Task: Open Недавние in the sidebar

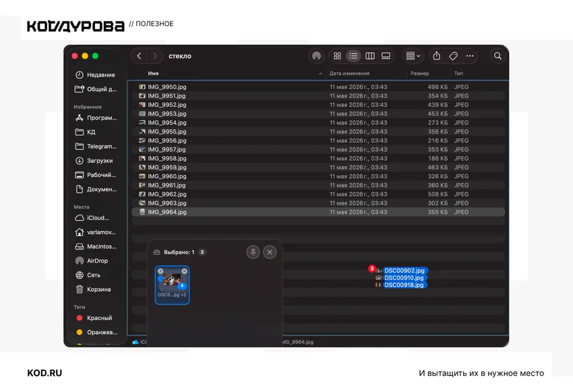Action: tap(96, 75)
